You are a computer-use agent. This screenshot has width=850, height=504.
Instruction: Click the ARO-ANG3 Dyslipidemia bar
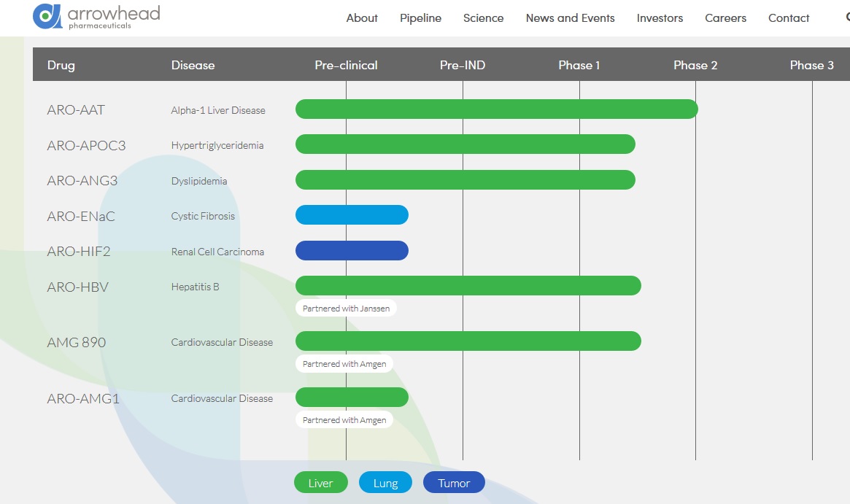tap(465, 179)
